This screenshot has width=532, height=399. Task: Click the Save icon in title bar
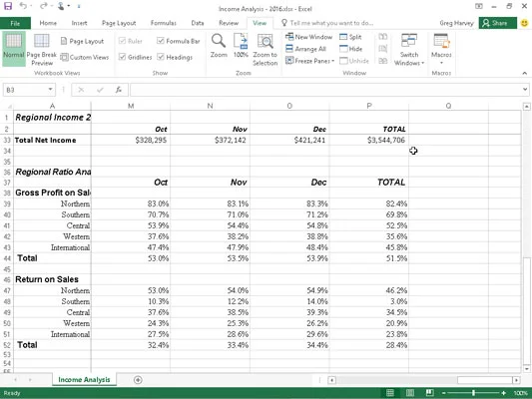tap(7, 6)
